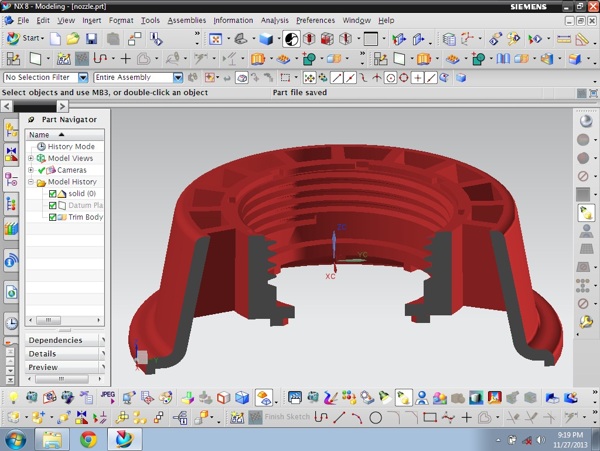Select the Rectangle sketch tool icon
The image size is (600, 451).
coord(430,417)
